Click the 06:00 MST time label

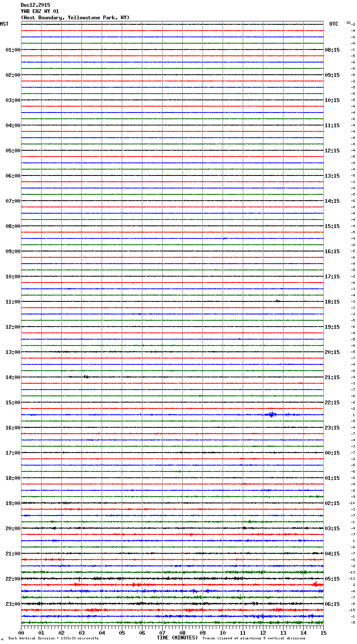13,176
